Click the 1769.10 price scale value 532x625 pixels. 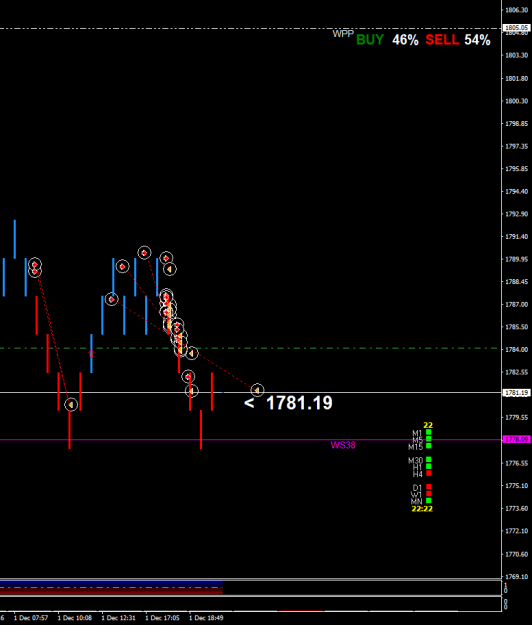tap(517, 577)
